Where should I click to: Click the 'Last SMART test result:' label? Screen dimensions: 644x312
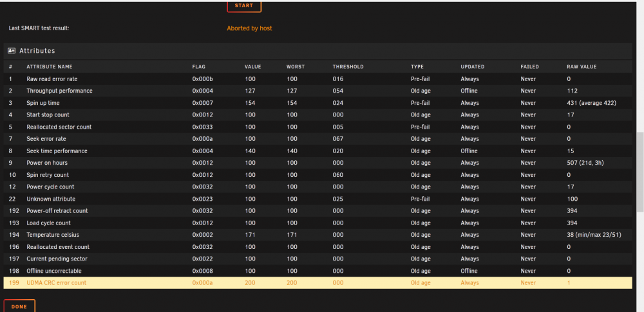click(39, 28)
